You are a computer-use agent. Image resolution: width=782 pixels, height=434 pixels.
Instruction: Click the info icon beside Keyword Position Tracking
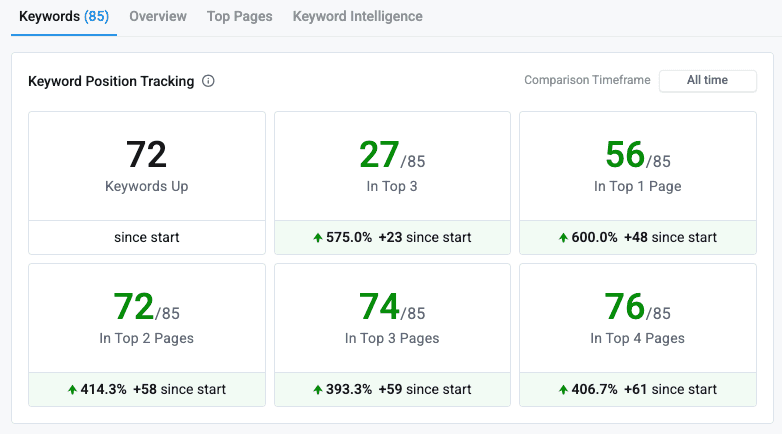coord(208,81)
